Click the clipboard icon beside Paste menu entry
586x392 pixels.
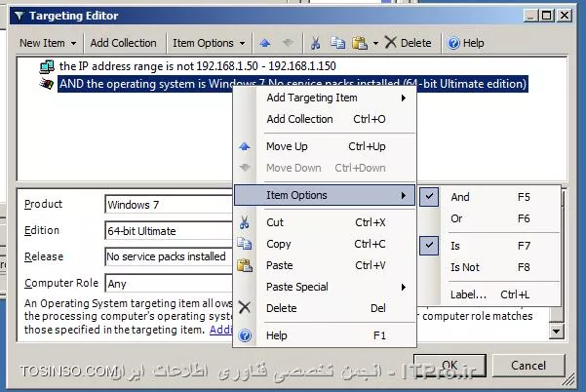click(x=245, y=265)
